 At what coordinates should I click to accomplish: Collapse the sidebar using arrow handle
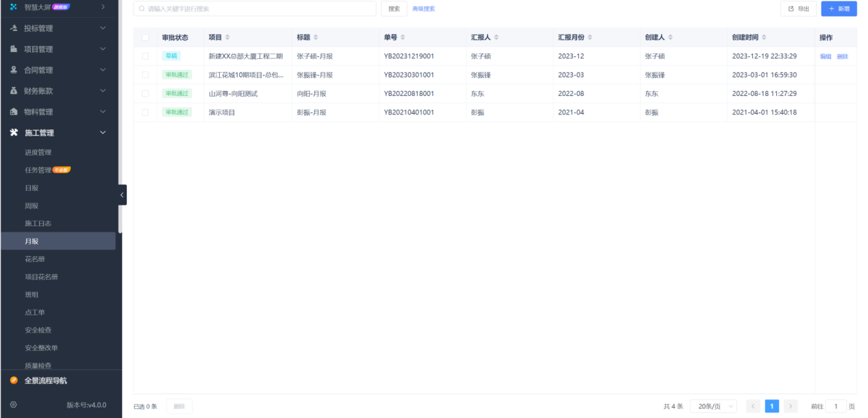pos(122,195)
